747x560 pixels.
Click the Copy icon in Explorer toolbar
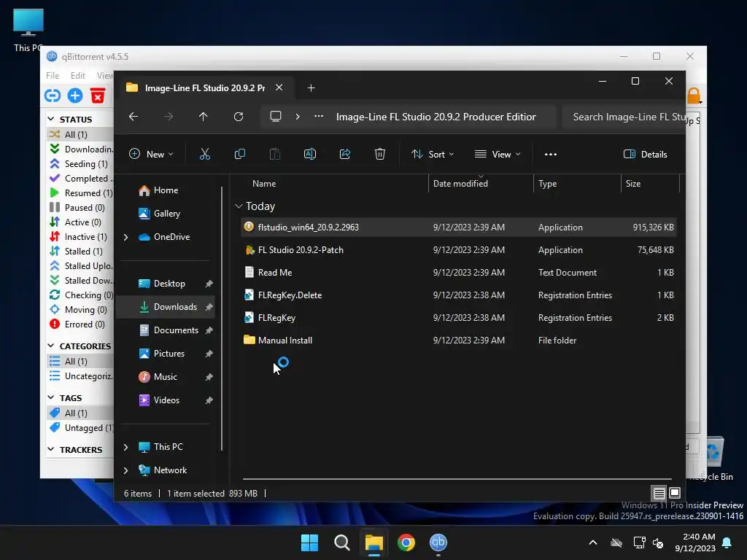point(239,154)
